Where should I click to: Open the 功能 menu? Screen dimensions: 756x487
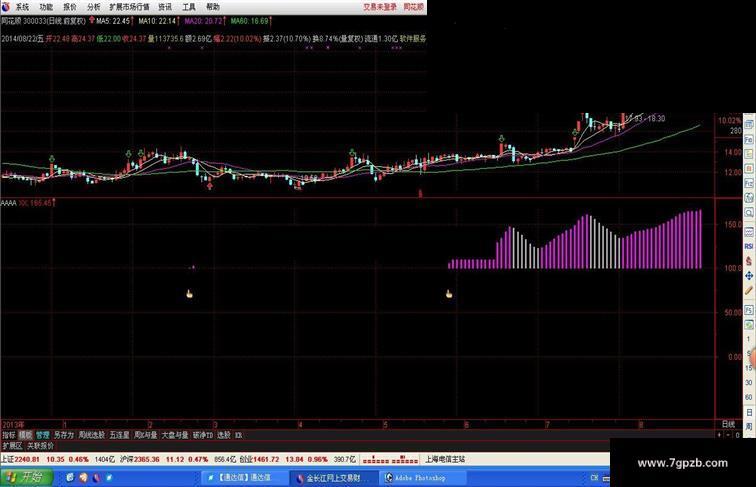46,7
